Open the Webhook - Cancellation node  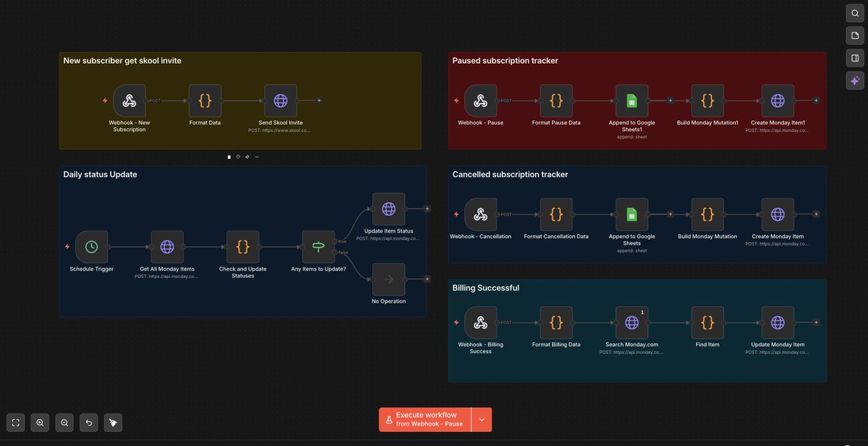click(480, 214)
